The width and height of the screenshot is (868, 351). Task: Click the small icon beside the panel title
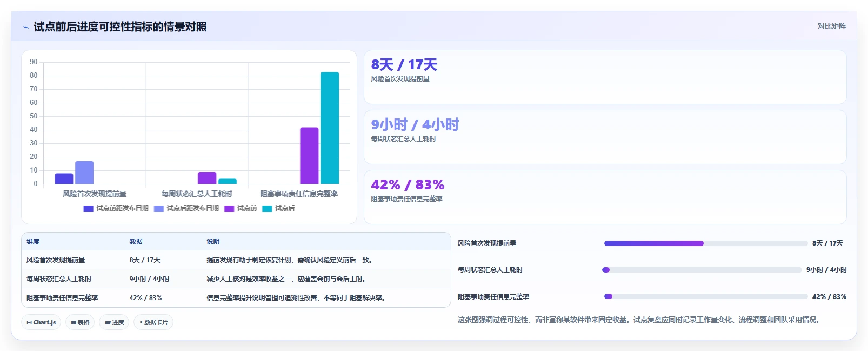pyautogui.click(x=25, y=27)
